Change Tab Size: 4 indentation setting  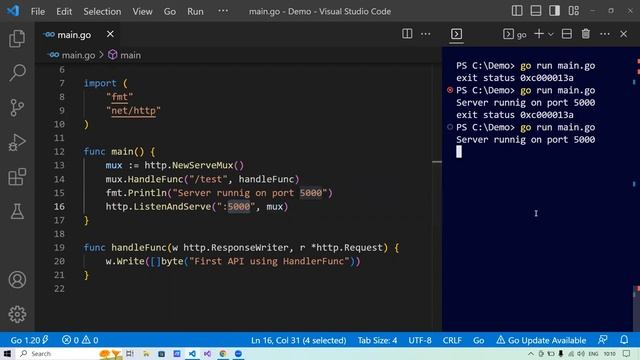click(x=378, y=340)
